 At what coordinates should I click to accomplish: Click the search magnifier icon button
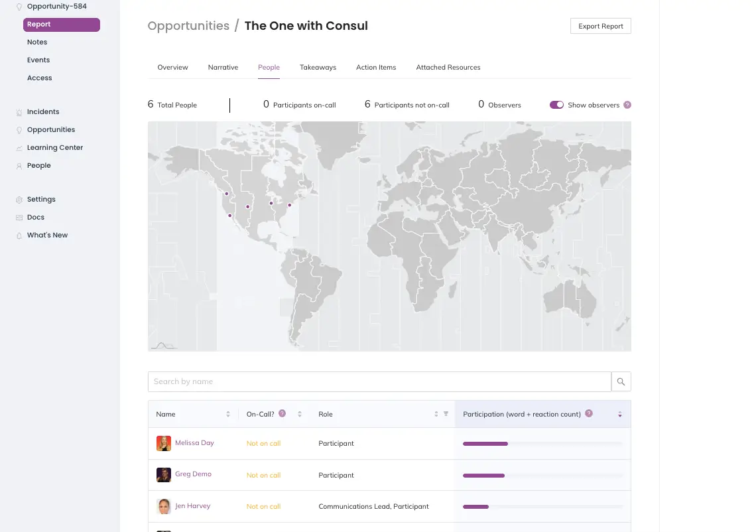pyautogui.click(x=621, y=381)
